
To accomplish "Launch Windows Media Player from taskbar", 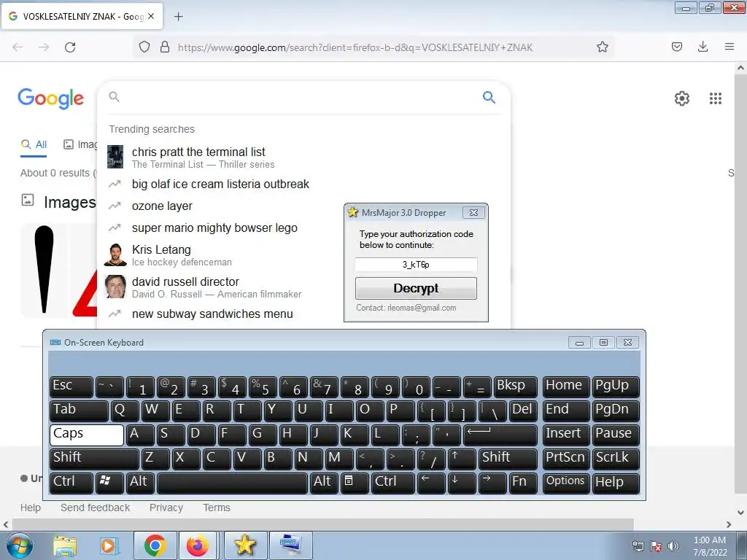I will (109, 545).
